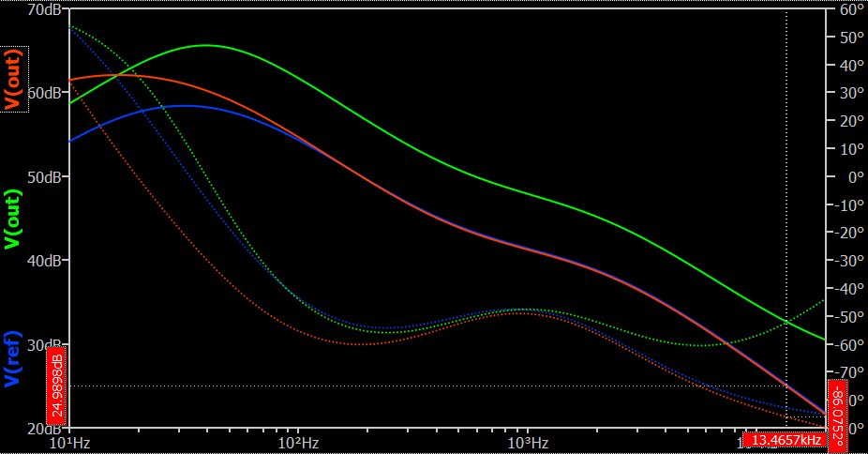Click the 10¹Hz frequency axis label

tap(69, 443)
